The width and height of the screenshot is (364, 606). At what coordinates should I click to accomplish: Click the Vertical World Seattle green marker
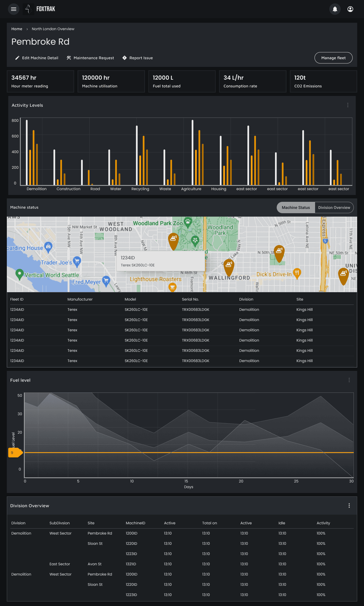pos(19,274)
